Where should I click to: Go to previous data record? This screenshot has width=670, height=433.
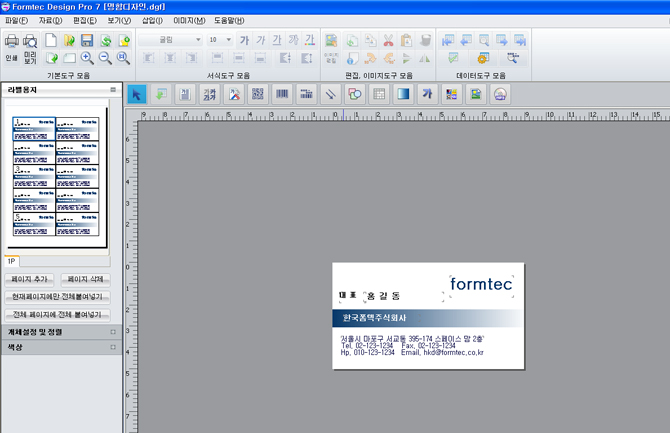466,40
